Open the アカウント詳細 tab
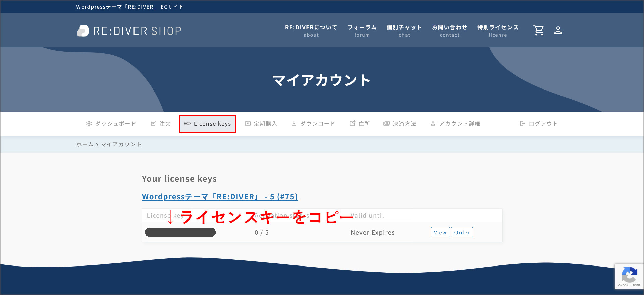Viewport: 644px width, 295px height. point(455,124)
